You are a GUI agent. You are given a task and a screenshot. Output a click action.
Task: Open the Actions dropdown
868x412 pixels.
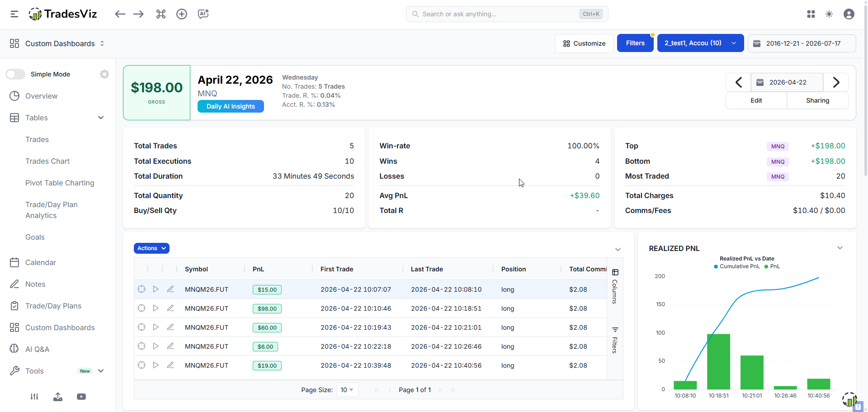coord(151,248)
